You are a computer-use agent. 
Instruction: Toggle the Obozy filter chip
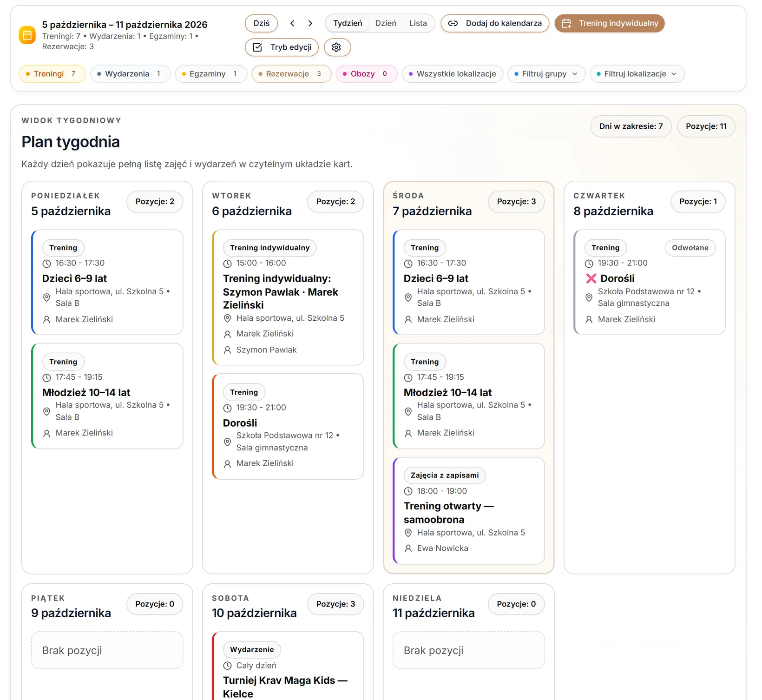click(367, 74)
